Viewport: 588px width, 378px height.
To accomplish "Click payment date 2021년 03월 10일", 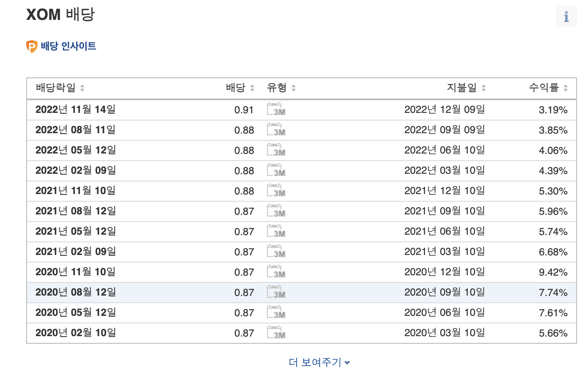I will (x=445, y=252).
